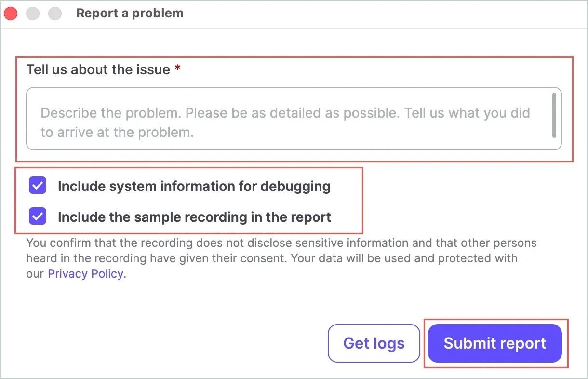Image resolution: width=588 pixels, height=379 pixels.
Task: Close the Report a problem window
Action: click(x=11, y=14)
